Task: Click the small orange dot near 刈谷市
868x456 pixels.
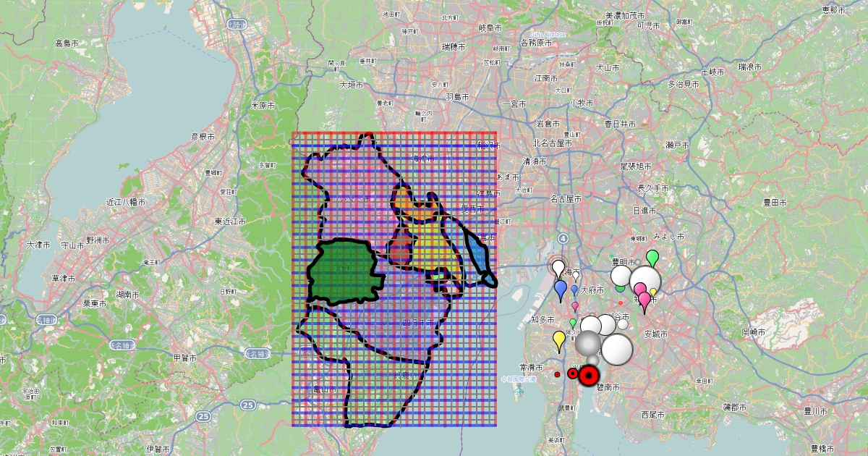Action: (x=621, y=303)
